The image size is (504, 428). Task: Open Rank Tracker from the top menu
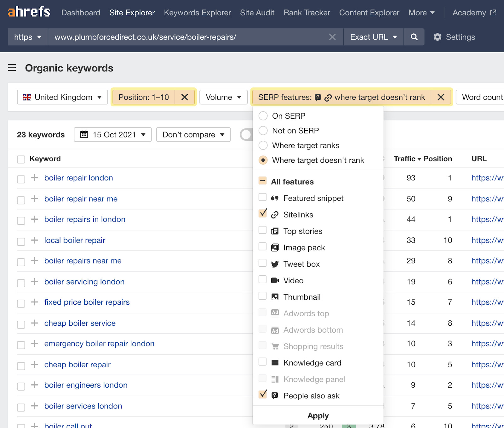tap(306, 13)
